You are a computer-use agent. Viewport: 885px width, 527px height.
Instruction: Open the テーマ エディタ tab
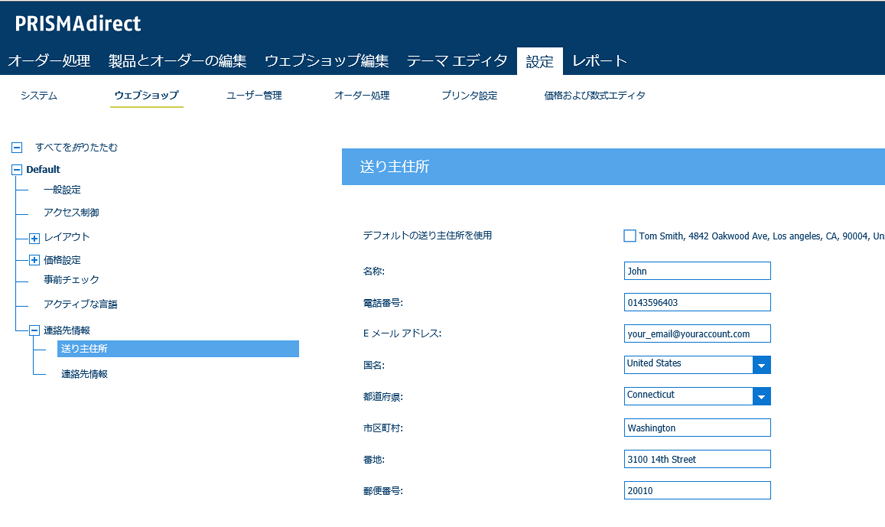pos(457,61)
